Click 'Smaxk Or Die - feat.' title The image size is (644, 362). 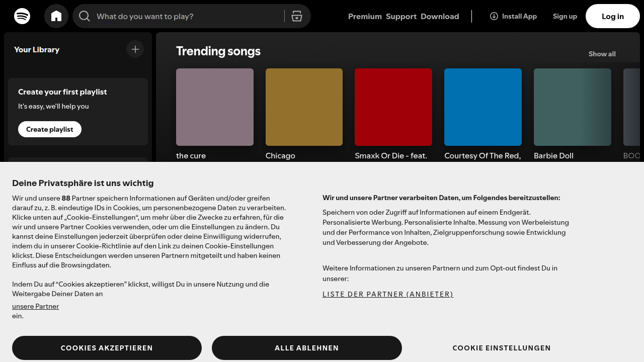pyautogui.click(x=391, y=156)
